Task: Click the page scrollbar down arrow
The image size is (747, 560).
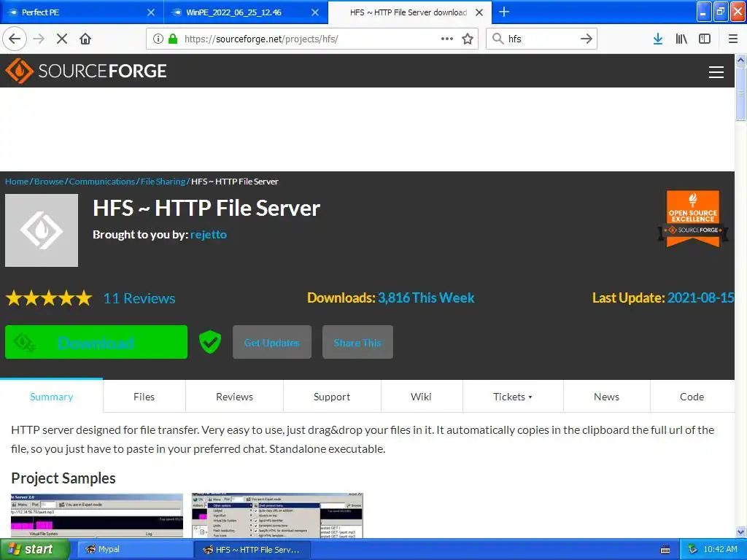Action: [741, 532]
